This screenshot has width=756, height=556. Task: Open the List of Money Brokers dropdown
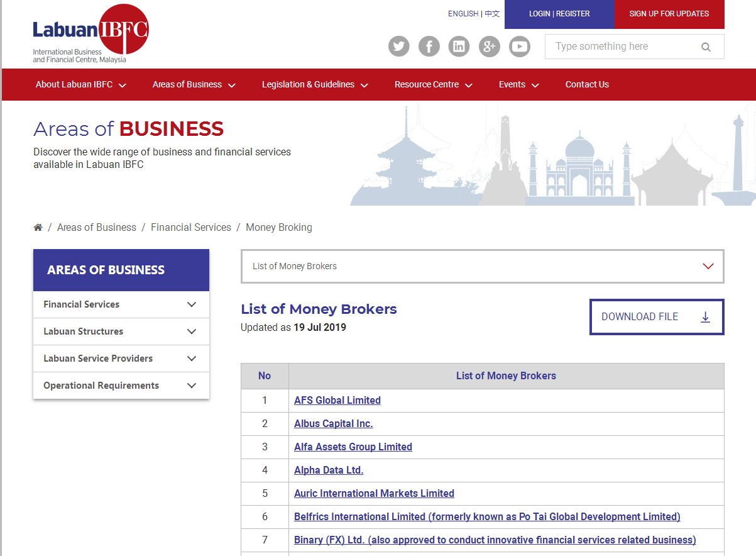tap(483, 266)
